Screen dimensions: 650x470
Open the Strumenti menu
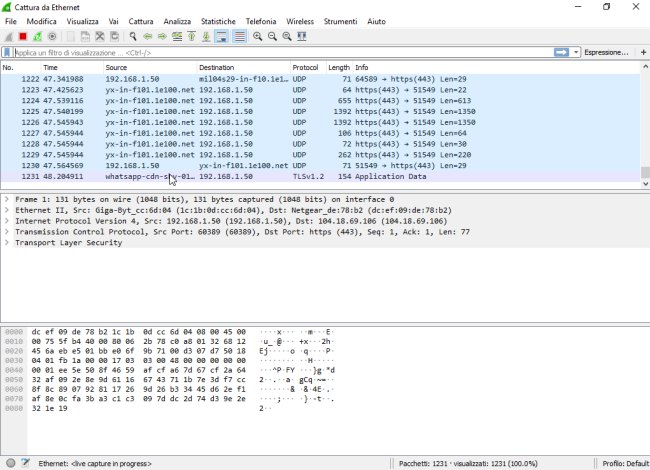340,21
